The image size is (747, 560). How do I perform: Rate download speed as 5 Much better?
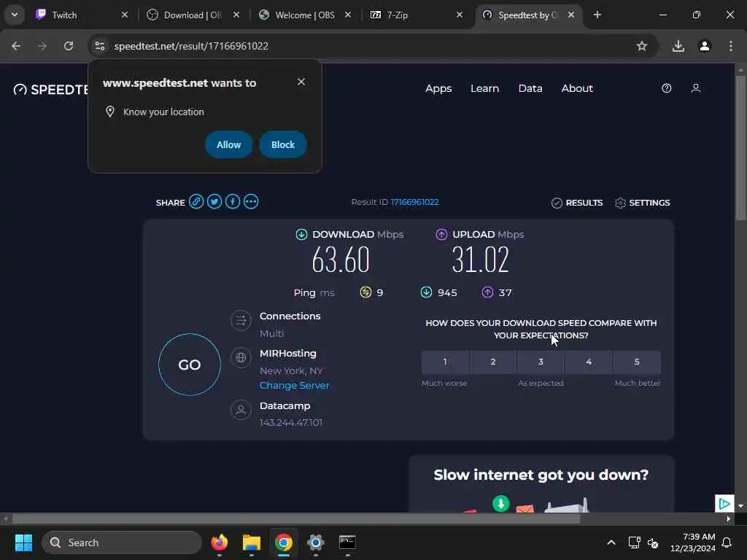coord(637,362)
